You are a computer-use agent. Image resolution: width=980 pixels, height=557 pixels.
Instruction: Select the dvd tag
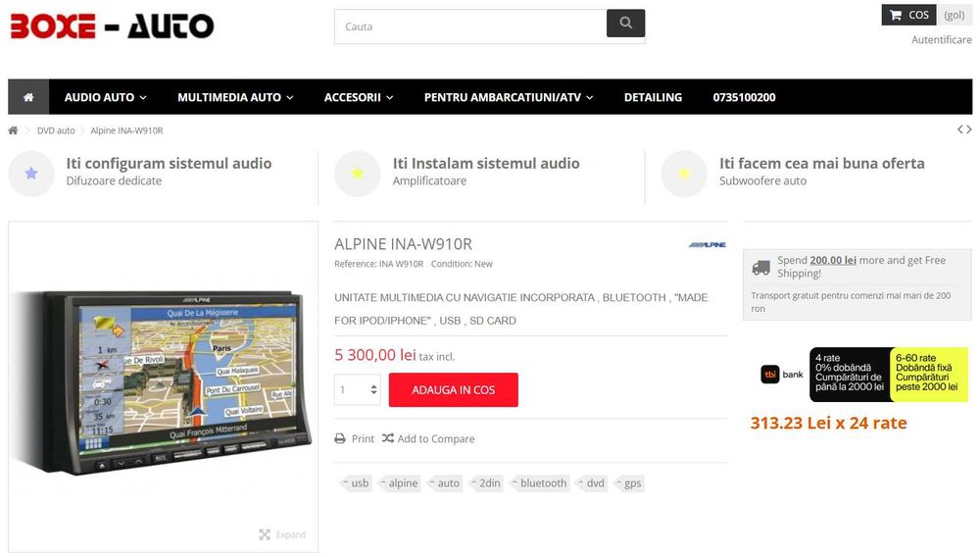tap(592, 482)
